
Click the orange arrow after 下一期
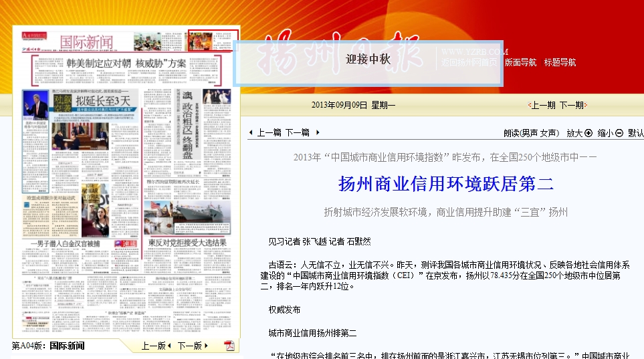pos(586,105)
